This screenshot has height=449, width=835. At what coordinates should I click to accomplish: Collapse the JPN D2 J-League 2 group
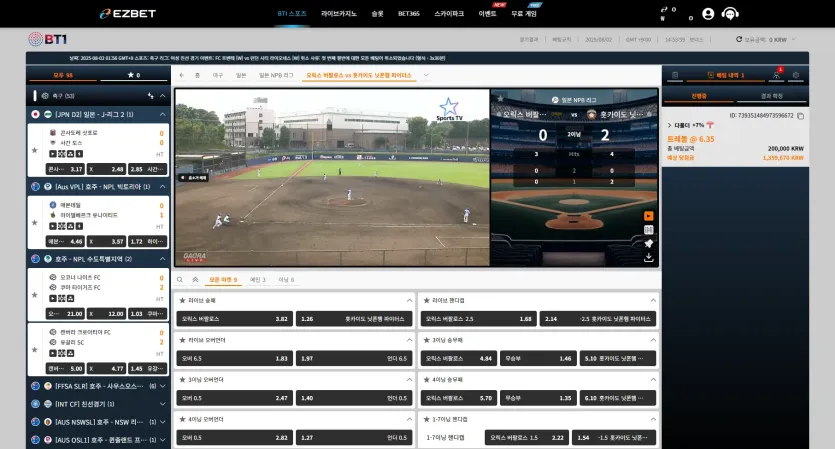pos(162,115)
